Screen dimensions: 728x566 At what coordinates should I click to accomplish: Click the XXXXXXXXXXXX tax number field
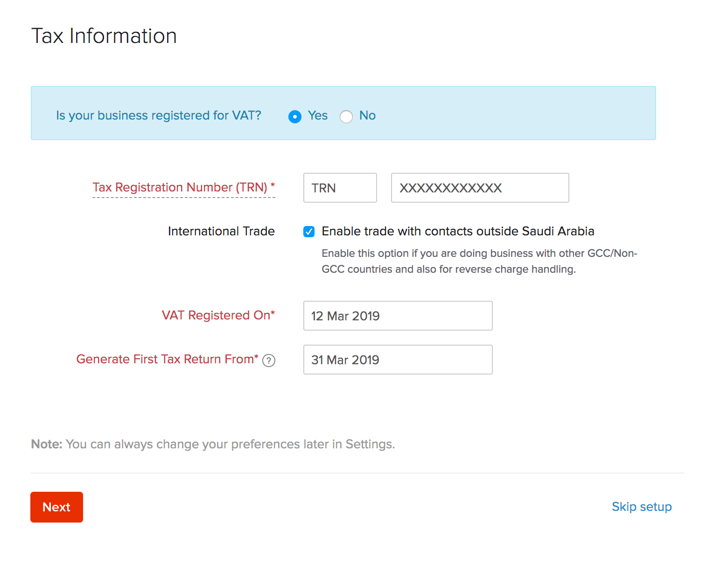tap(480, 188)
